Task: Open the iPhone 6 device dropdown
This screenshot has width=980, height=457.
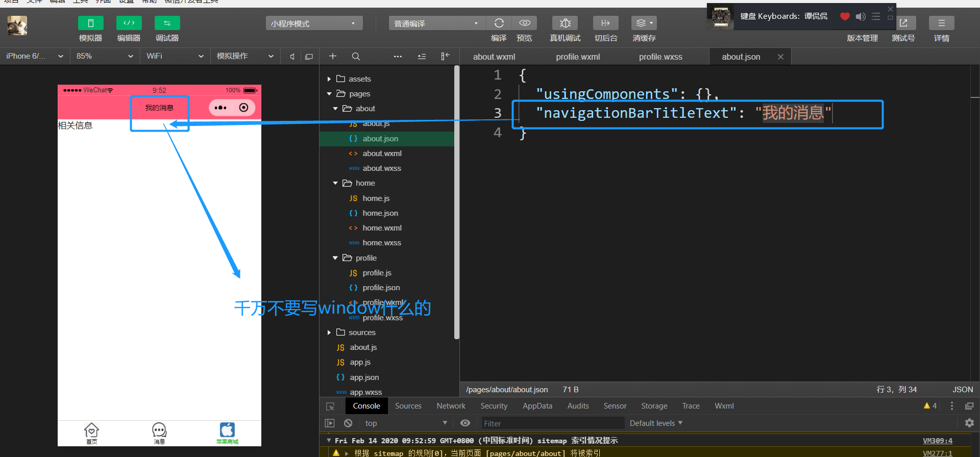Action: [35, 56]
